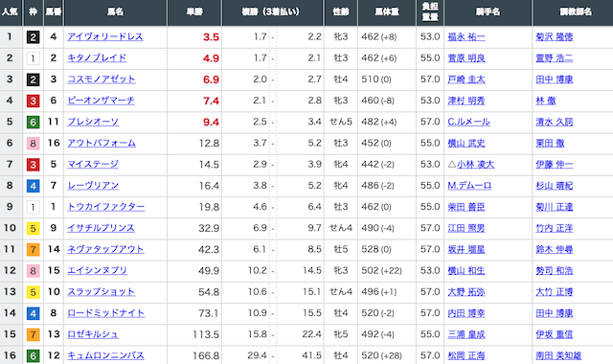Open jockey link 江田 照男
Screen dimensions: 613x364
[x=466, y=228]
